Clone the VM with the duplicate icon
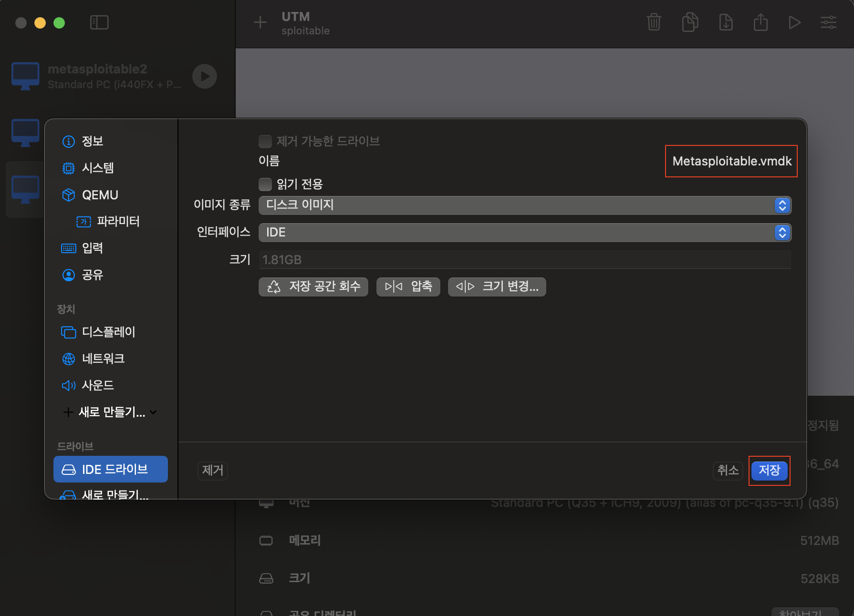This screenshot has height=616, width=854. (690, 22)
